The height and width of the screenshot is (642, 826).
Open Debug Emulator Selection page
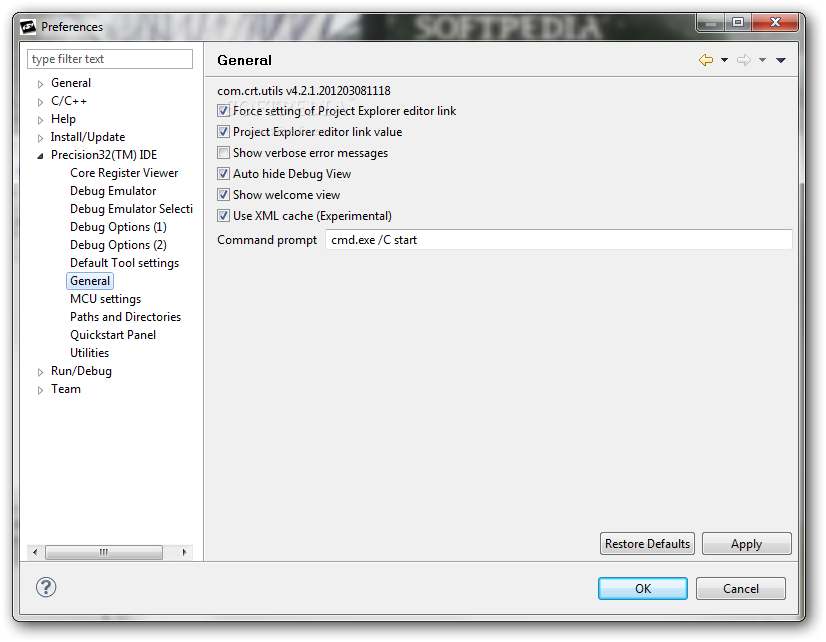131,209
